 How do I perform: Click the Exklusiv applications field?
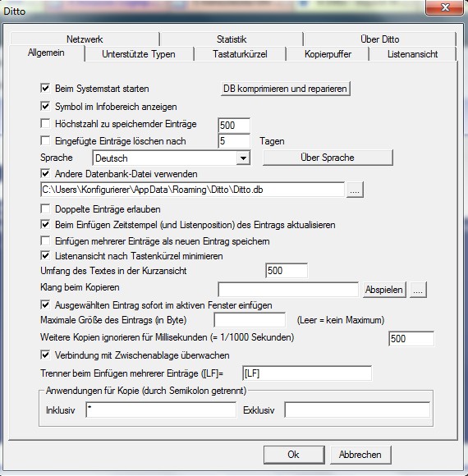pyautogui.click(x=357, y=410)
